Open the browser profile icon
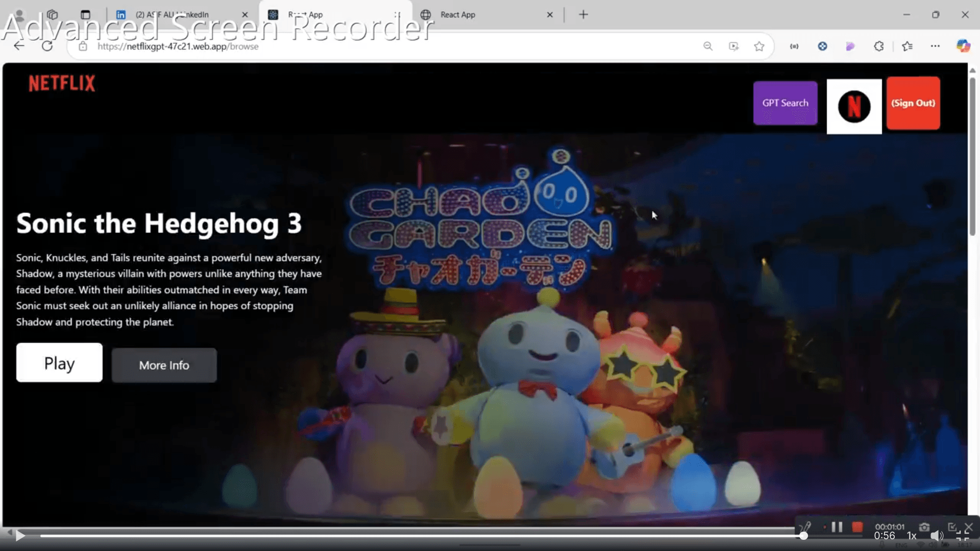The image size is (980, 551). click(19, 15)
